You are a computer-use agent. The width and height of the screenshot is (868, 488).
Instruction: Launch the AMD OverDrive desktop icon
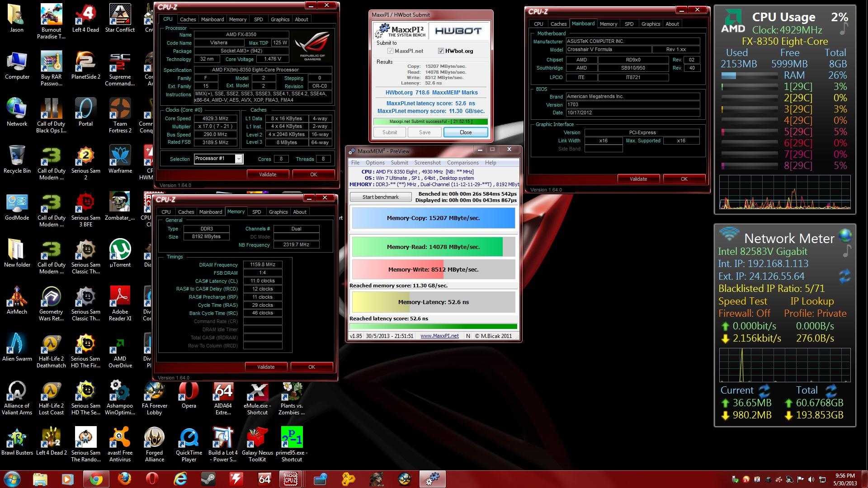pyautogui.click(x=120, y=351)
